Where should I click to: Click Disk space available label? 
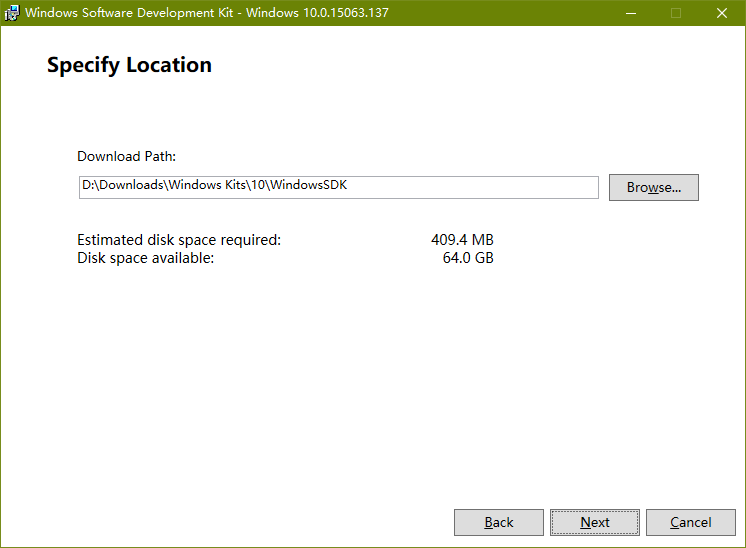tap(146, 258)
